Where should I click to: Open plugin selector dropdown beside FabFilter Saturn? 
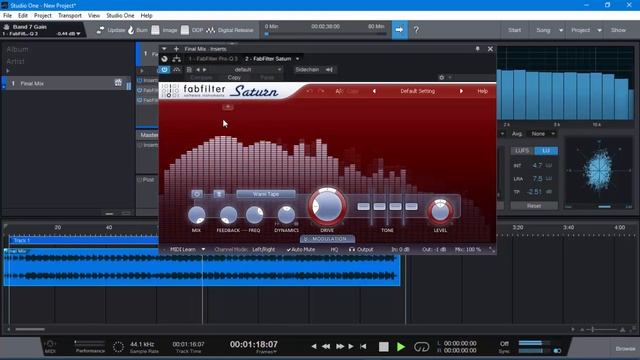(x=298, y=59)
